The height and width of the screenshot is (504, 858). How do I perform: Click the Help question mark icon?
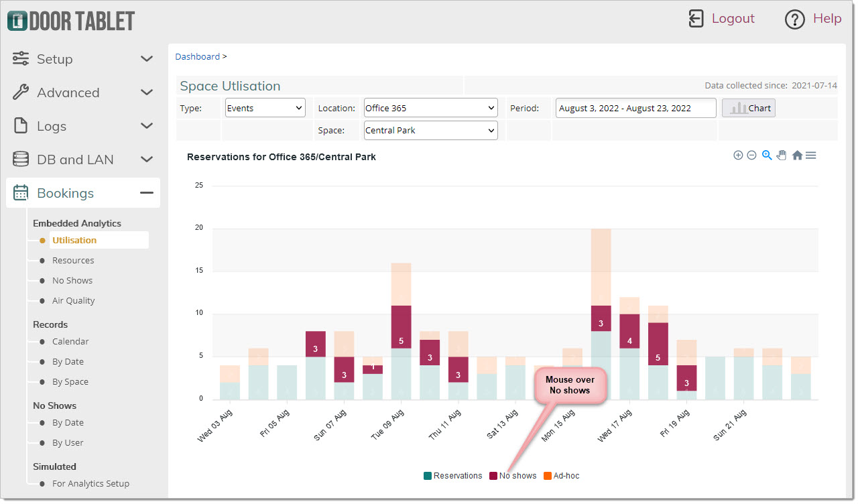click(794, 19)
